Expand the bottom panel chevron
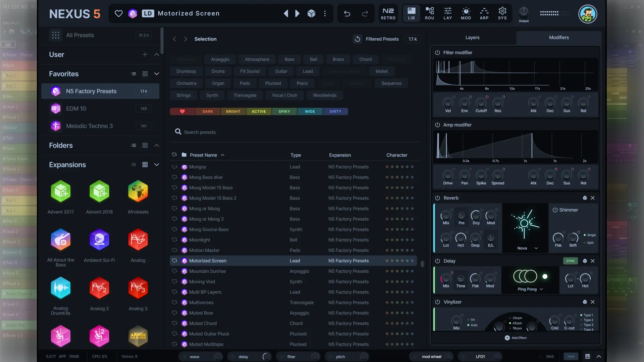 coord(599,357)
